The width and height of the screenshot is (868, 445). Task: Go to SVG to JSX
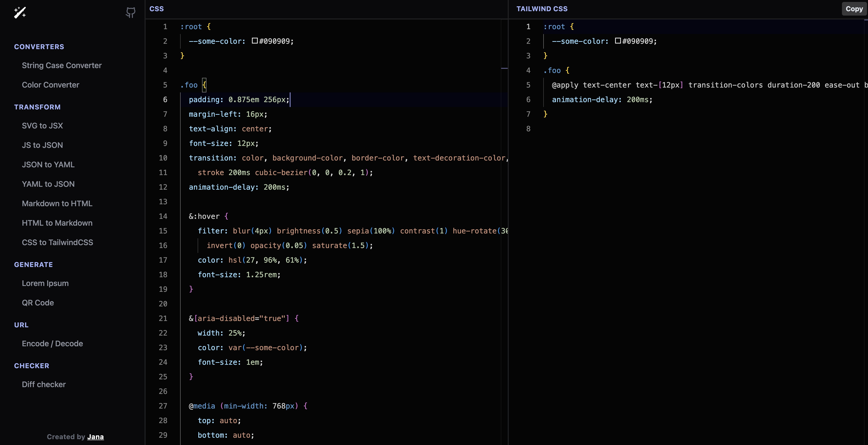pos(42,125)
